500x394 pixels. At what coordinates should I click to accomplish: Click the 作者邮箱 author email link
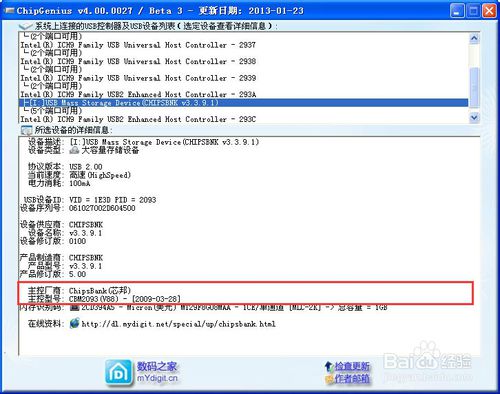[352, 379]
